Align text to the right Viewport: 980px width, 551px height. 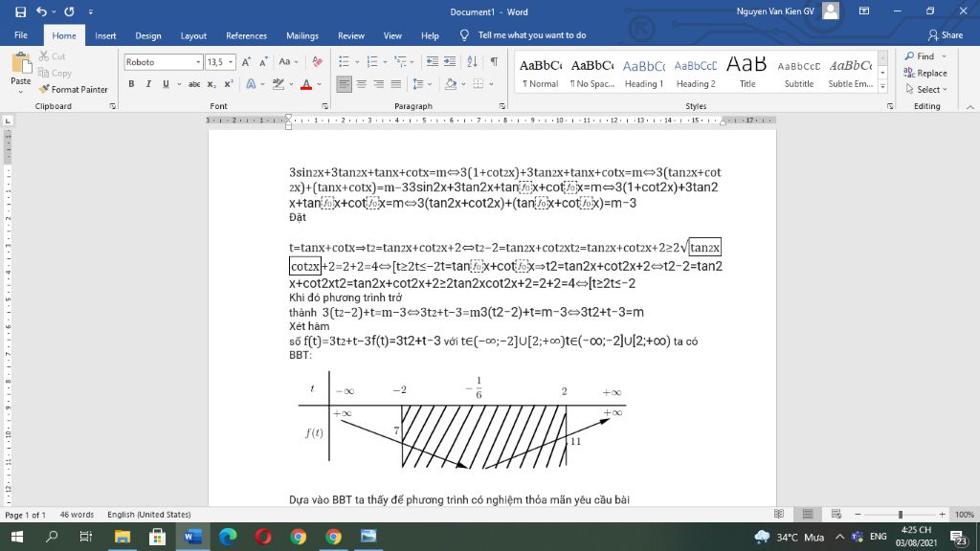(x=378, y=84)
